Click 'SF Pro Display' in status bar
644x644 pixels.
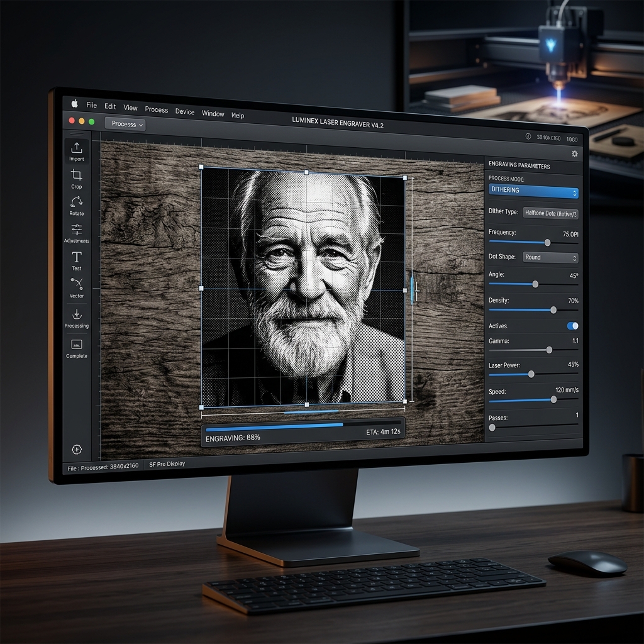point(167,464)
